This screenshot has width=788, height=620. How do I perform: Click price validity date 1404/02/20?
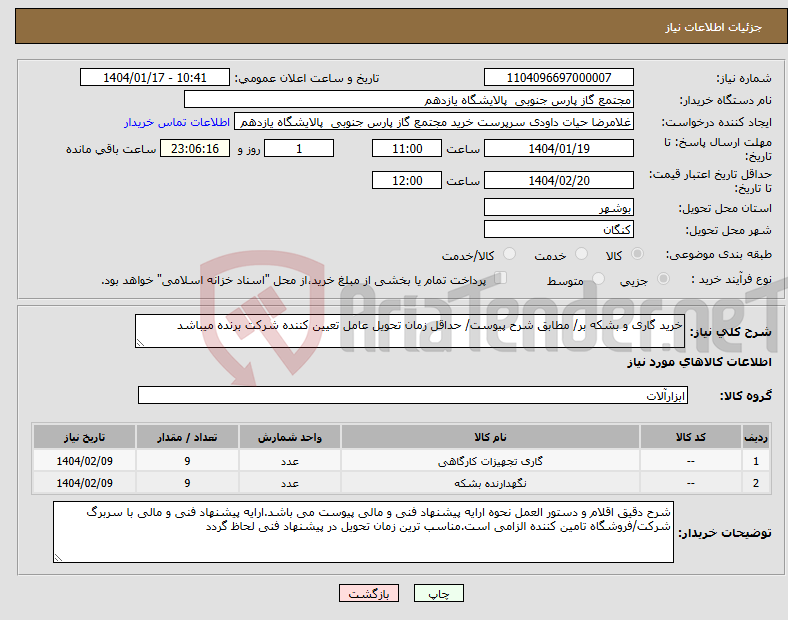tap(558, 180)
